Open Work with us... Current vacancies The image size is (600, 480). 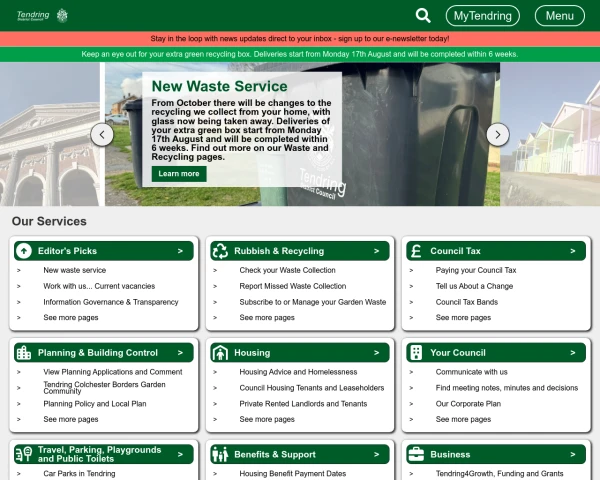click(x=99, y=286)
